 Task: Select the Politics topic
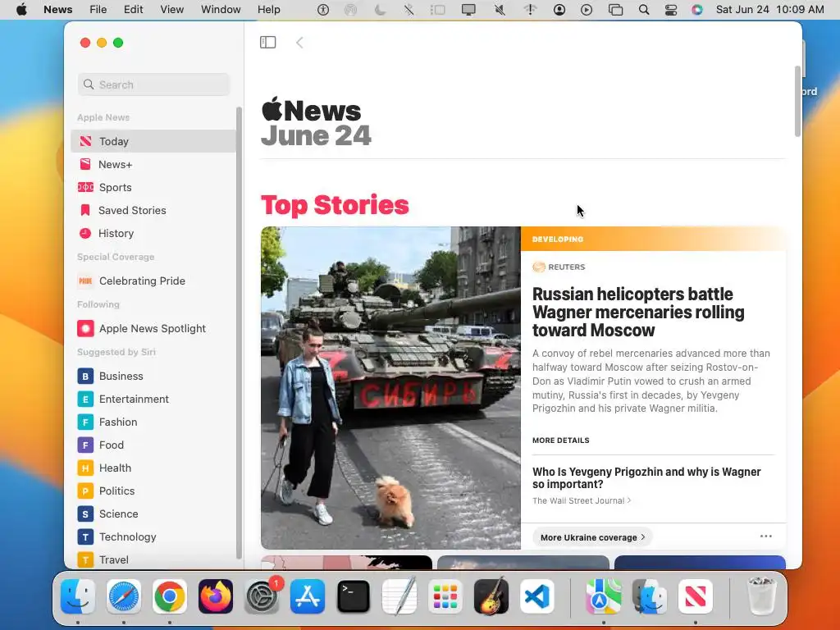point(153,491)
